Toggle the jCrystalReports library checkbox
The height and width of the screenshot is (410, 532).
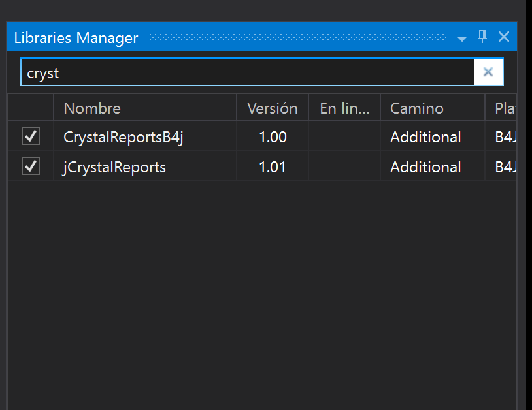[x=31, y=166]
